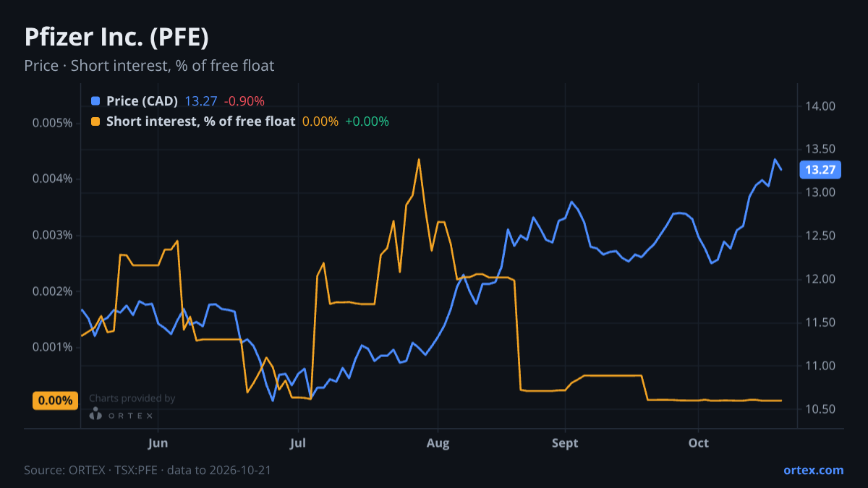Open the ortex.com link
The height and width of the screenshot is (488, 868).
click(x=813, y=470)
